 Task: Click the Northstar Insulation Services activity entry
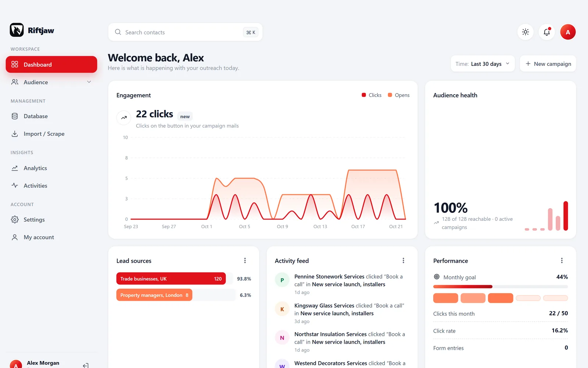tap(342, 342)
